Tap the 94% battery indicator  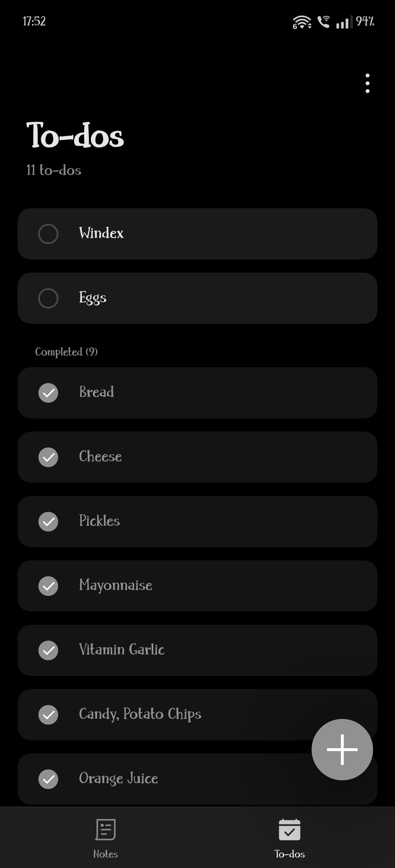(x=365, y=21)
